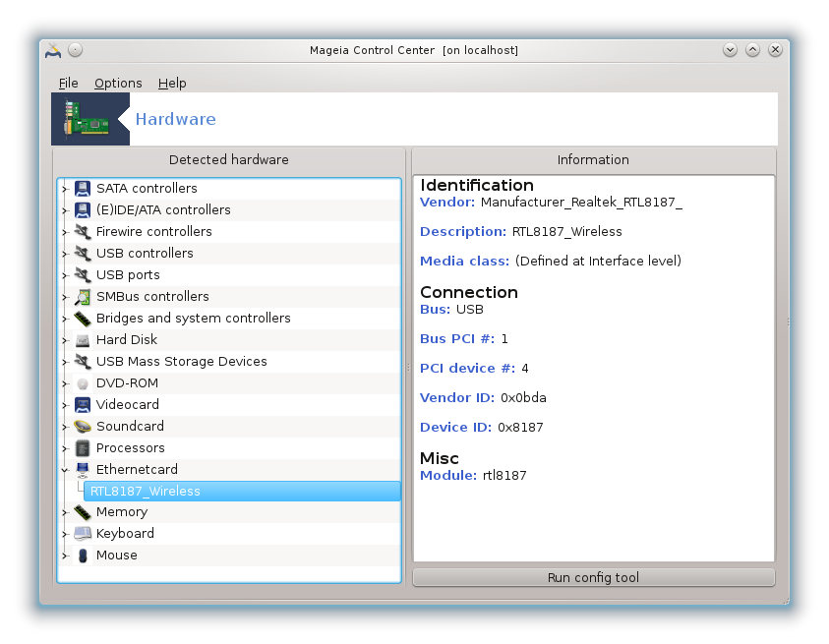Collapse the Ethernetcard node

[x=65, y=470]
